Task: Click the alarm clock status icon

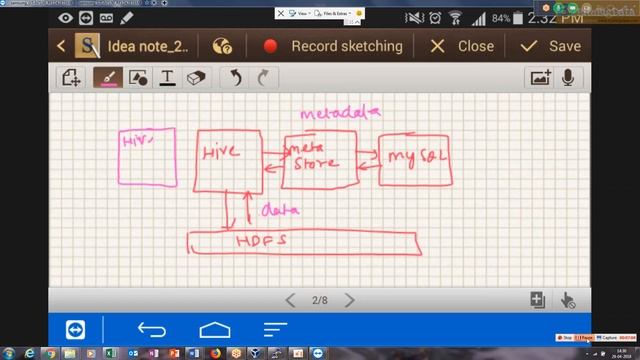Action: coord(435,18)
